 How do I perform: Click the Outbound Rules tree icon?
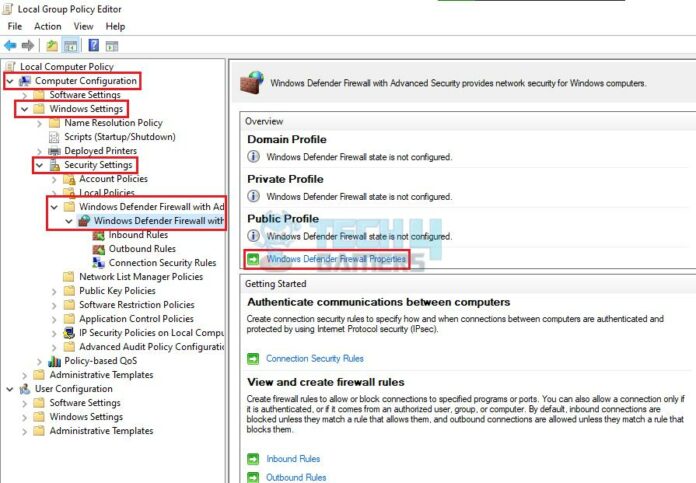98,249
